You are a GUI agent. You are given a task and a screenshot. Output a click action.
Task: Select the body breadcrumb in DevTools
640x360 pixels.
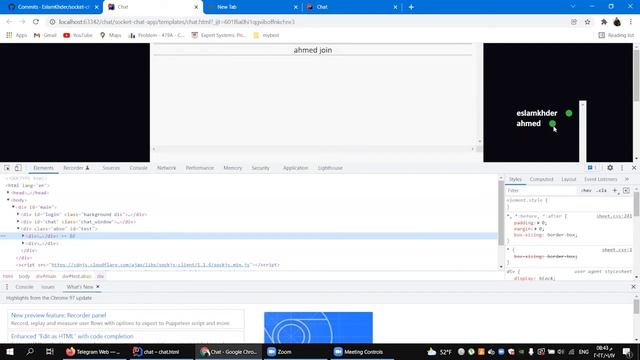(24, 276)
